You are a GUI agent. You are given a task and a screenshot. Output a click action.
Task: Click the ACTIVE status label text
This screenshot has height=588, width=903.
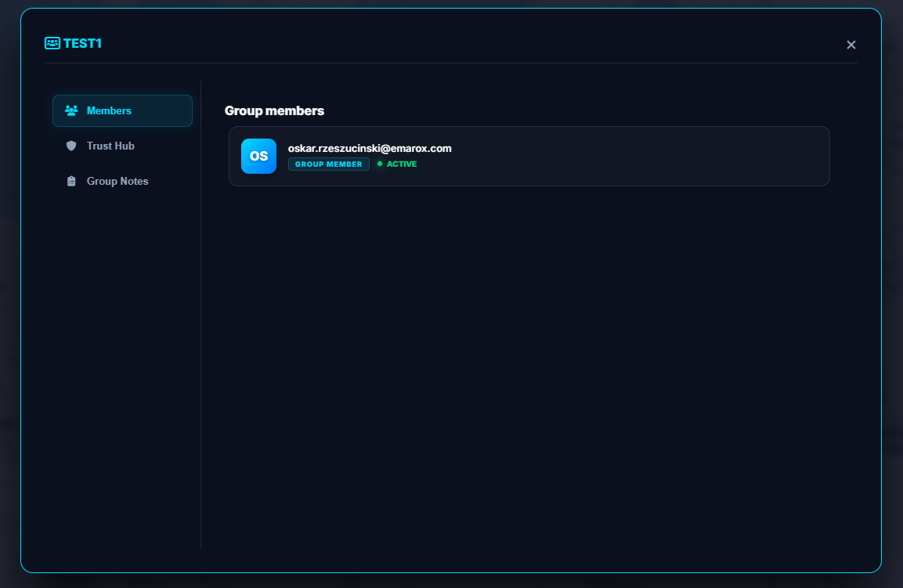point(402,164)
